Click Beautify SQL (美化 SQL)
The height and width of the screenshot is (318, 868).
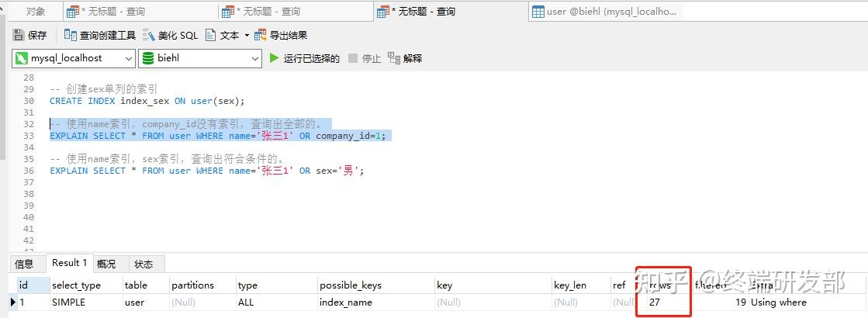click(x=170, y=36)
